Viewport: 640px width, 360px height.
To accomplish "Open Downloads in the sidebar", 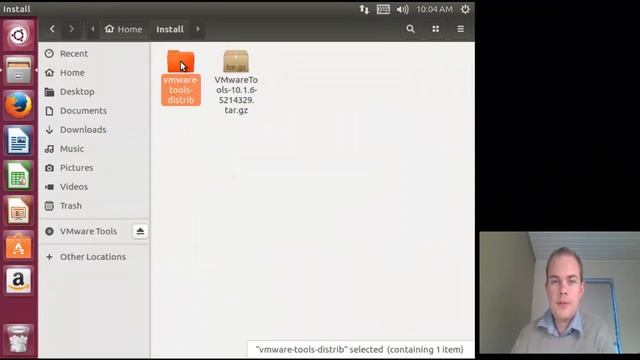I will (94, 129).
